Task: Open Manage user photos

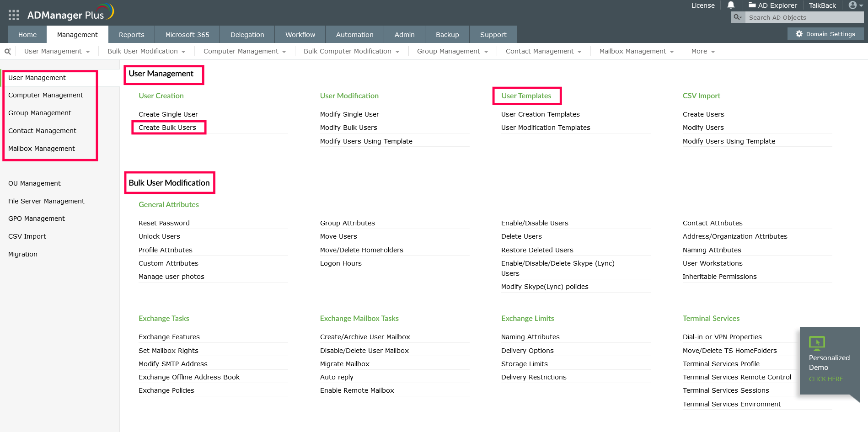Action: (171, 277)
